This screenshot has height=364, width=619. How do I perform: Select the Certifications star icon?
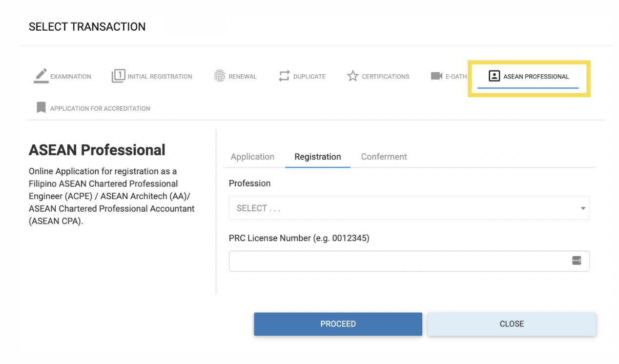(x=352, y=76)
